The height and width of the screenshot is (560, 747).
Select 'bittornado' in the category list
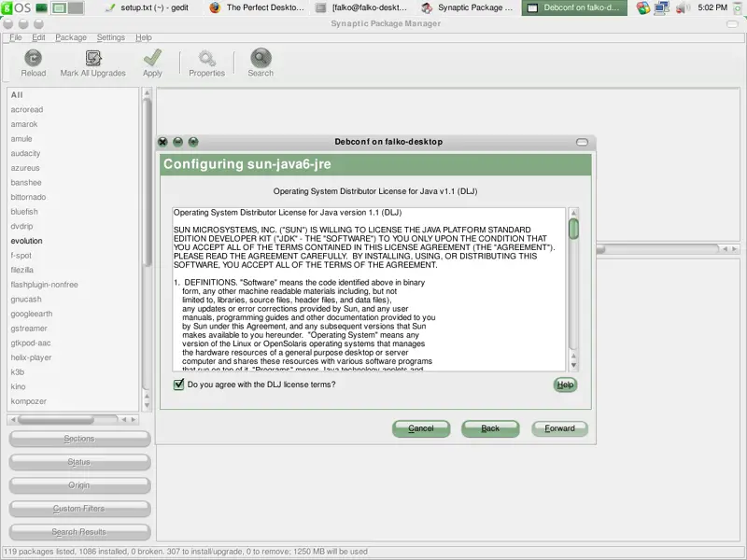click(x=28, y=197)
